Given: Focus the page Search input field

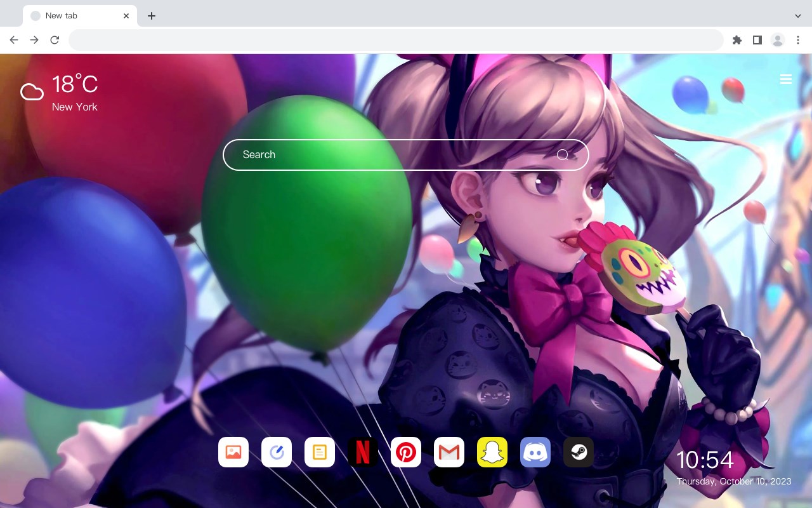Looking at the screenshot, I should tap(406, 155).
